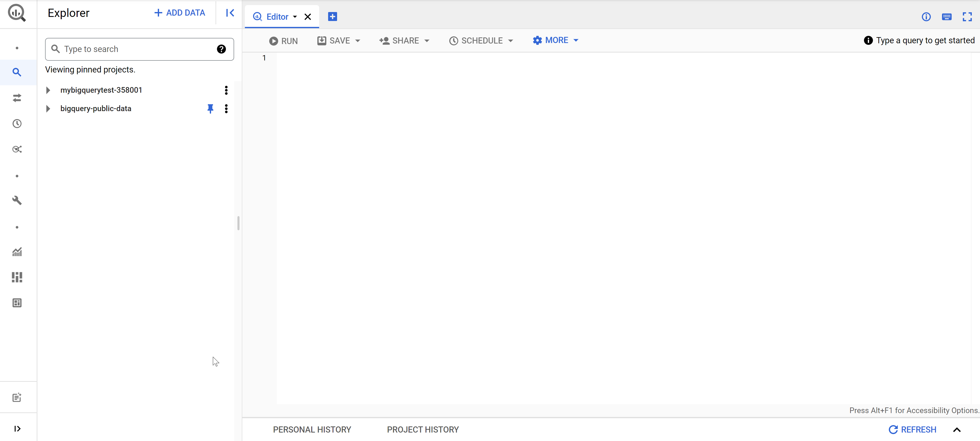
Task: Add a new query tab with the plus icon
Action: (332, 17)
